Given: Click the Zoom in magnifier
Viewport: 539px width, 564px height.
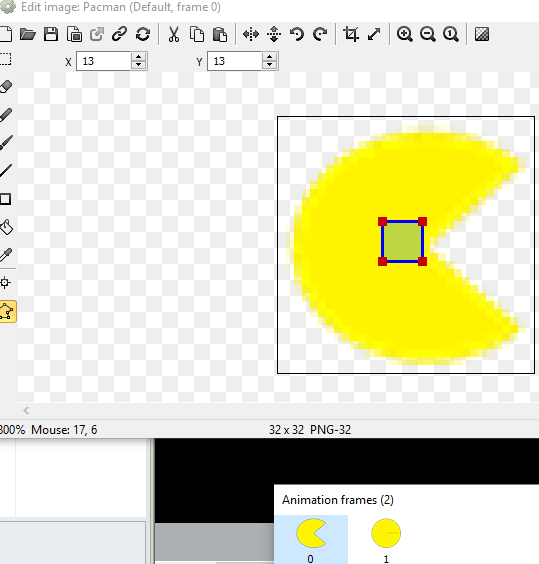Looking at the screenshot, I should click(x=405, y=34).
